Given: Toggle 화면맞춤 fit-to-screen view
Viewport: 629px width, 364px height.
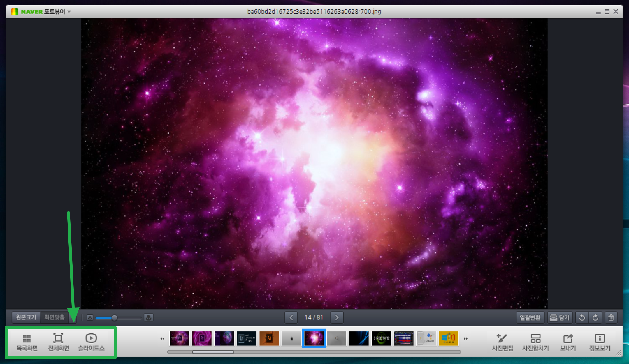Looking at the screenshot, I should point(54,317).
